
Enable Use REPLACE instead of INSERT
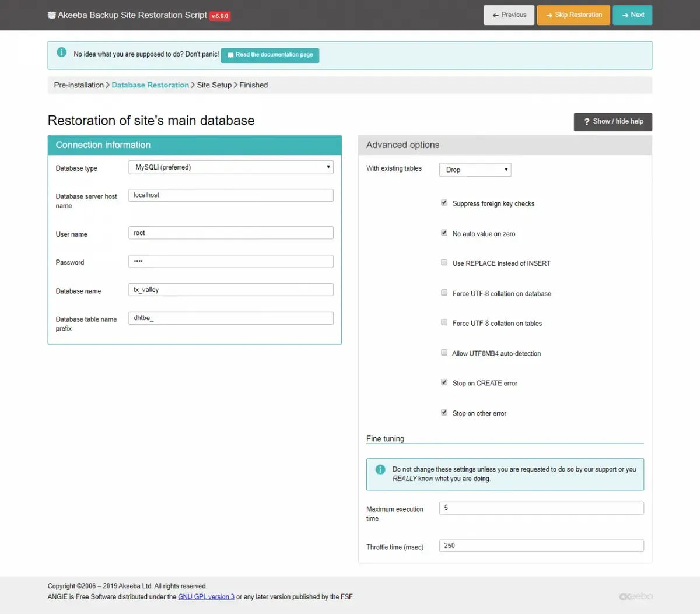point(444,263)
